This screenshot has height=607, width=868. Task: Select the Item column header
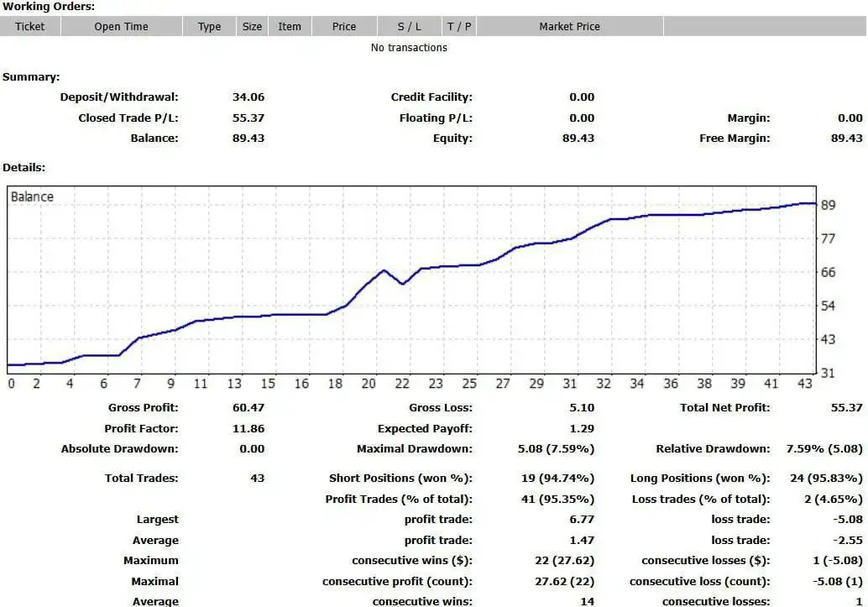[x=290, y=26]
